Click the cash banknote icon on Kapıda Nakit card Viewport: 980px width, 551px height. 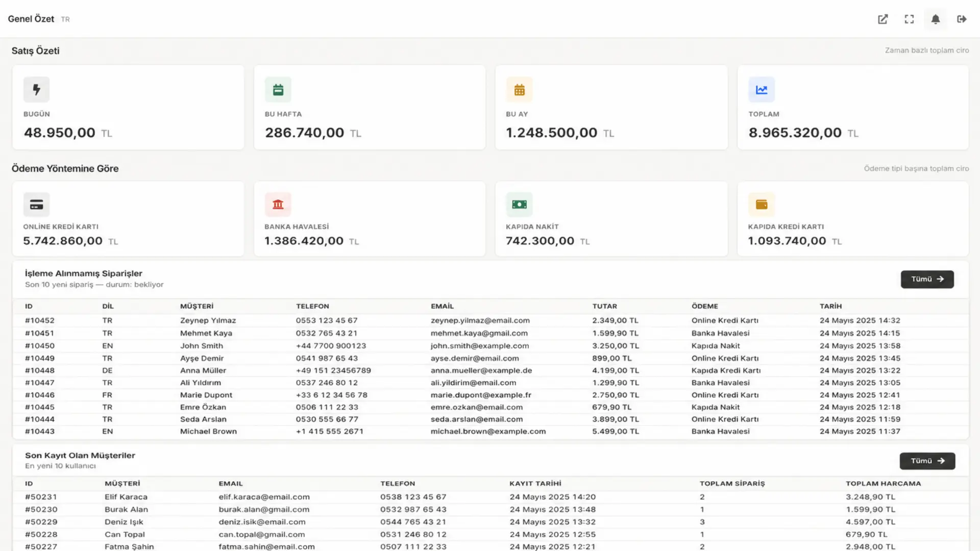click(x=519, y=205)
